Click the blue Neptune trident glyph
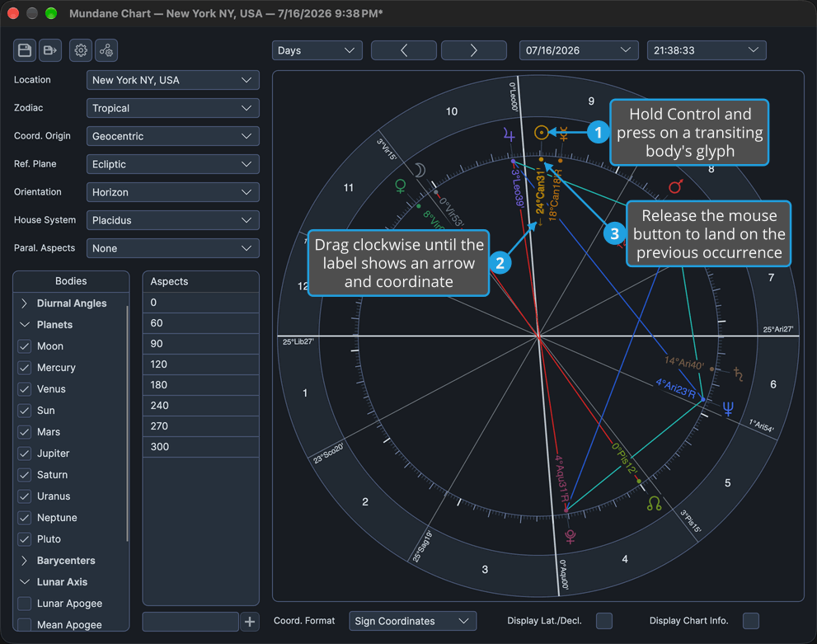Viewport: 817px width, 644px height. pyautogui.click(x=728, y=409)
